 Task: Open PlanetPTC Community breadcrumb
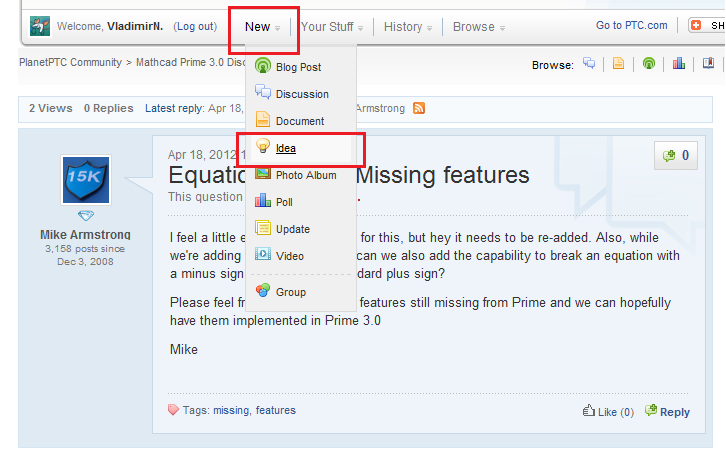70,62
